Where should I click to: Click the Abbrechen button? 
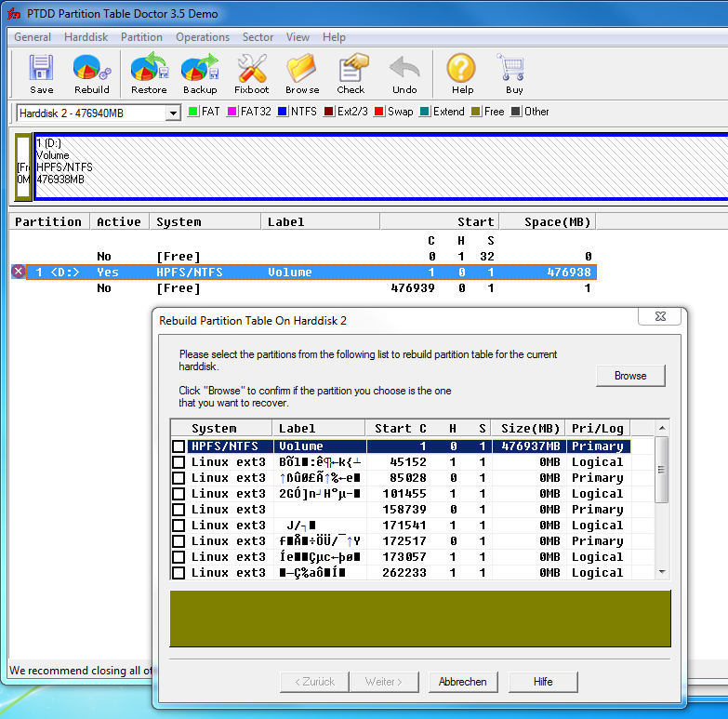click(x=463, y=682)
